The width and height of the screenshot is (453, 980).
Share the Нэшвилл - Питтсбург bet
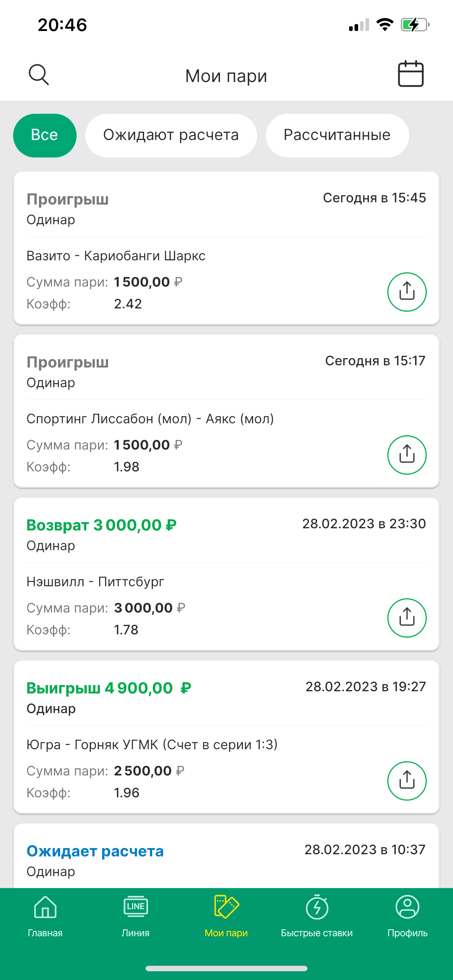point(407,618)
